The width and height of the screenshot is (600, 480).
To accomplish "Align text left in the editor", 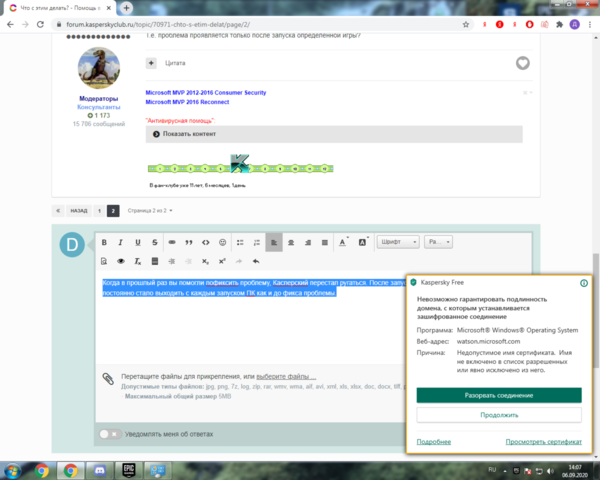I will tap(274, 242).
